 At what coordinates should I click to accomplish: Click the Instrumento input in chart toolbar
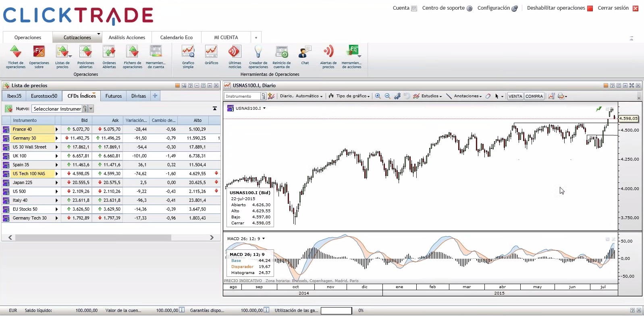tap(243, 96)
